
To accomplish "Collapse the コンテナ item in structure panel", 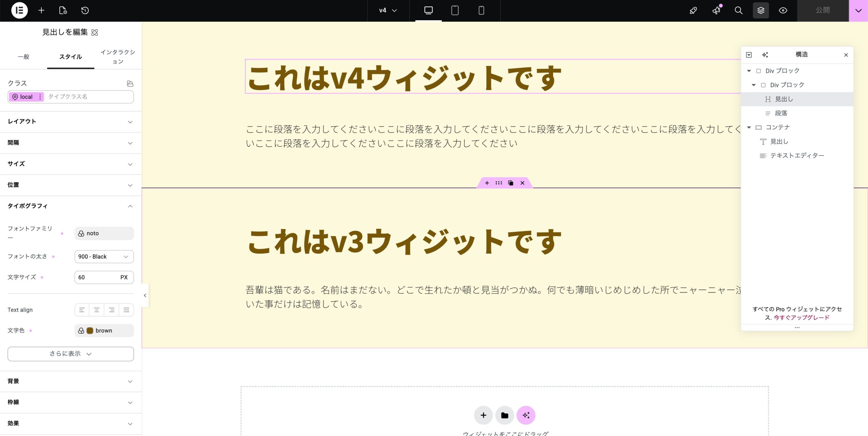I will tap(749, 127).
